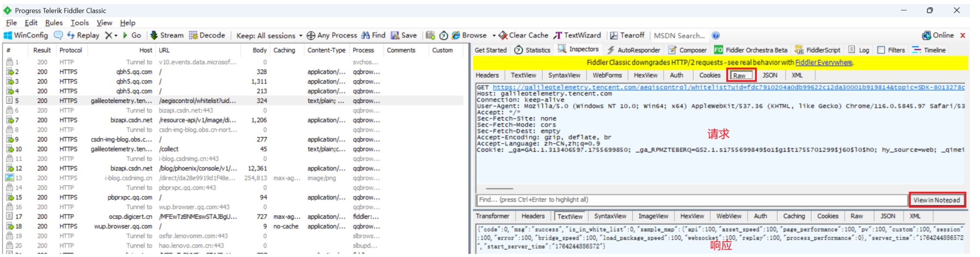Open the View menu

104,23
